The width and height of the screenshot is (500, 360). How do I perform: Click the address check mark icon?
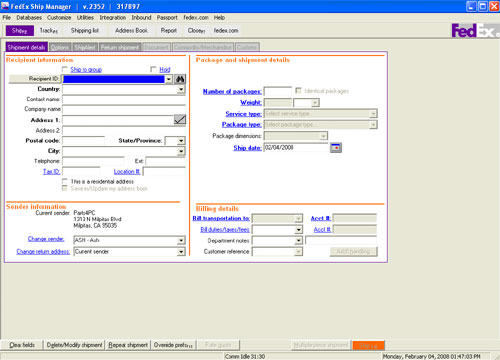pyautogui.click(x=180, y=119)
